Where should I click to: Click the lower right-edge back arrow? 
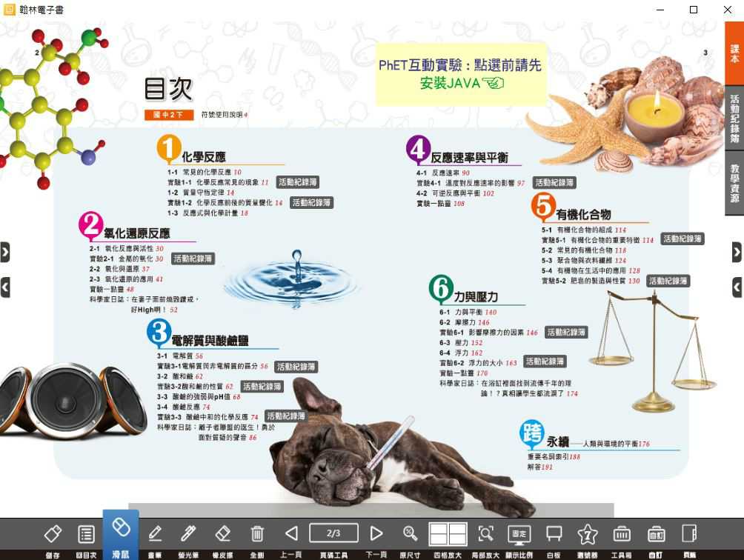pos(737,287)
